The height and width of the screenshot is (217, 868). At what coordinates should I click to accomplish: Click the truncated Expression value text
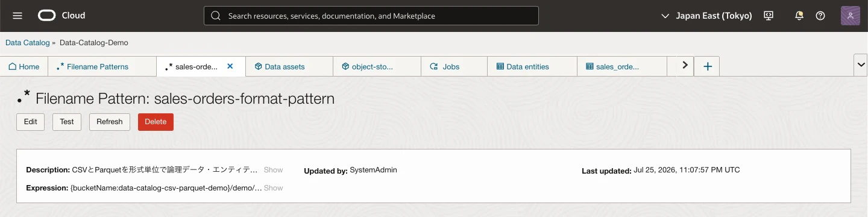(x=166, y=188)
